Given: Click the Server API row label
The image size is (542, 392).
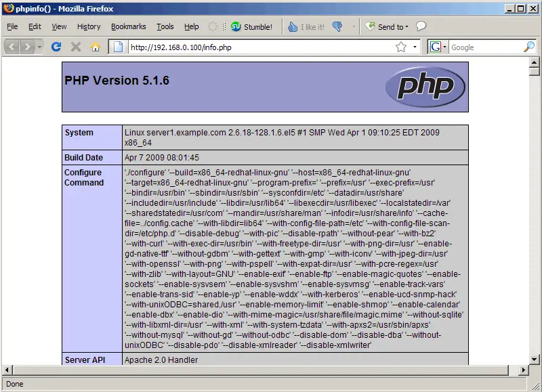Looking at the screenshot, I should [x=85, y=360].
